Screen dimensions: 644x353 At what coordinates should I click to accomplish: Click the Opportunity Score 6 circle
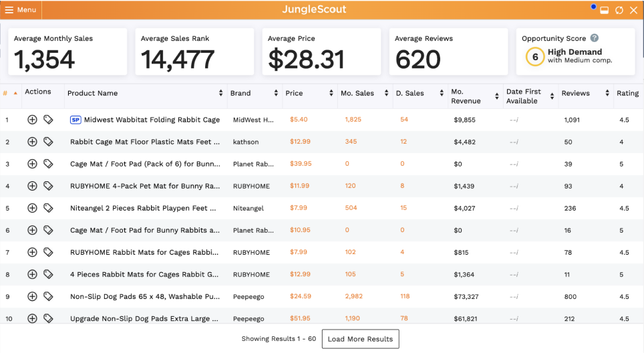(534, 57)
